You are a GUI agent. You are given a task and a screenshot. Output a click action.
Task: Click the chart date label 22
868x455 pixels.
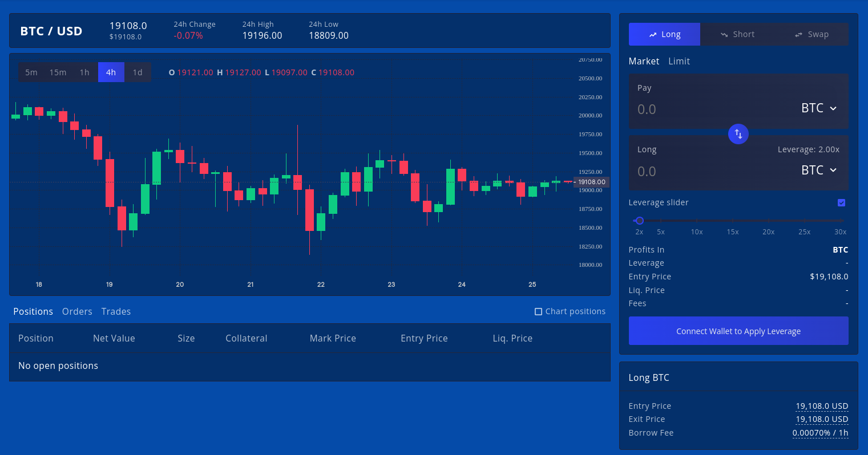click(321, 285)
